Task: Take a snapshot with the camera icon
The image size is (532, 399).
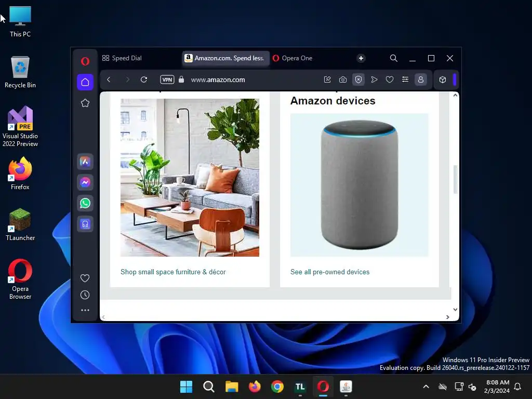Action: [343, 79]
